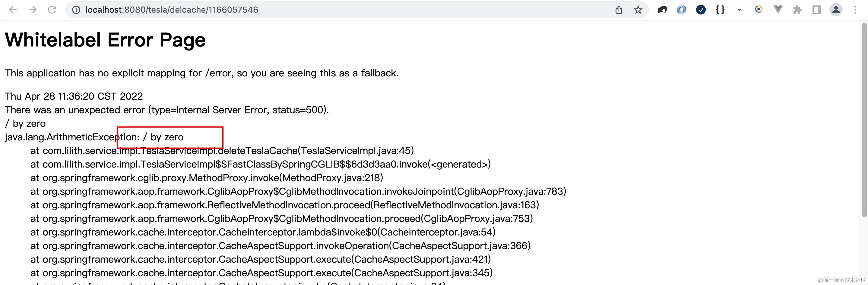Open the Vue devtools extension icon

click(x=778, y=10)
